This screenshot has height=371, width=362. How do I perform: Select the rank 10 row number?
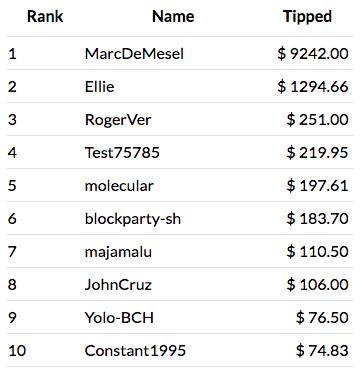(x=17, y=351)
